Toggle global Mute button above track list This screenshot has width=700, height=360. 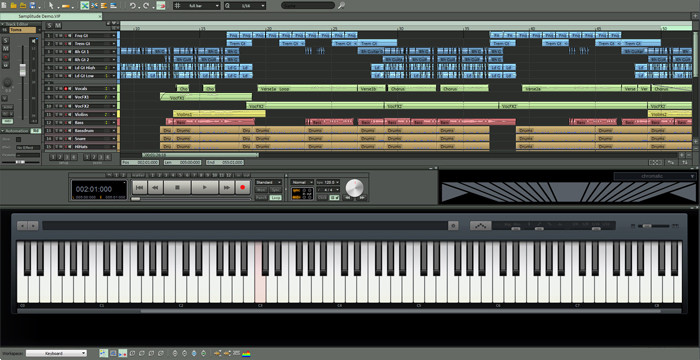click(58, 25)
